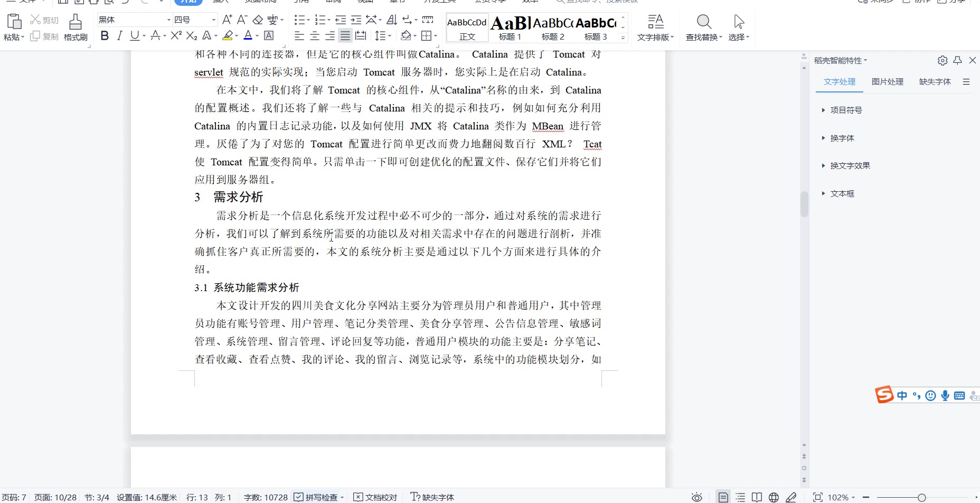Pin the 稻壳智能特性 side panel

click(x=957, y=60)
